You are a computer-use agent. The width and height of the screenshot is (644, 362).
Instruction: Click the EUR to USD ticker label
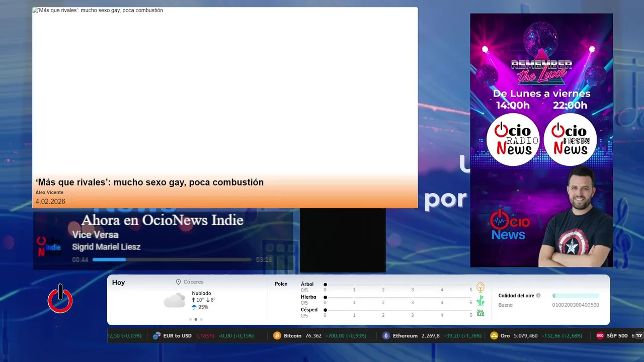(177, 336)
